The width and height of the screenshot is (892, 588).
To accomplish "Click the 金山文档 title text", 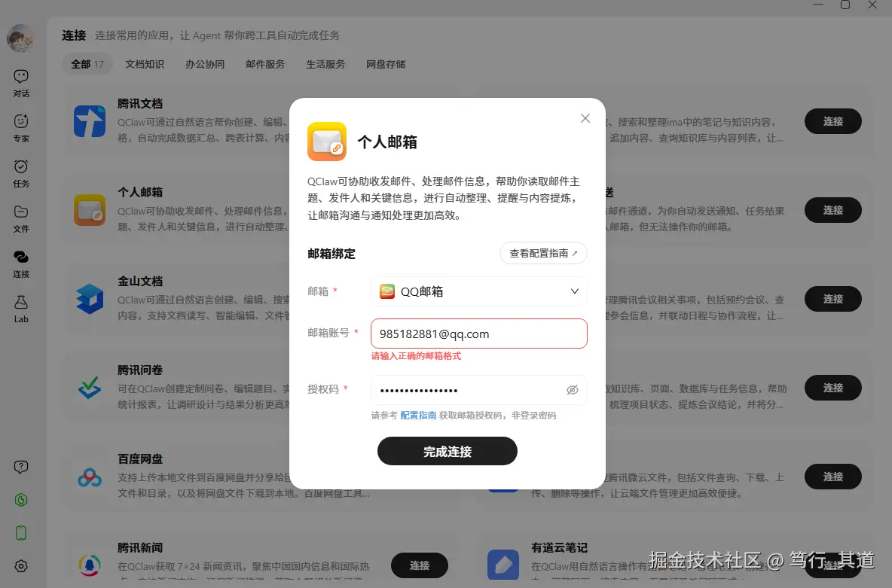I will click(x=140, y=281).
